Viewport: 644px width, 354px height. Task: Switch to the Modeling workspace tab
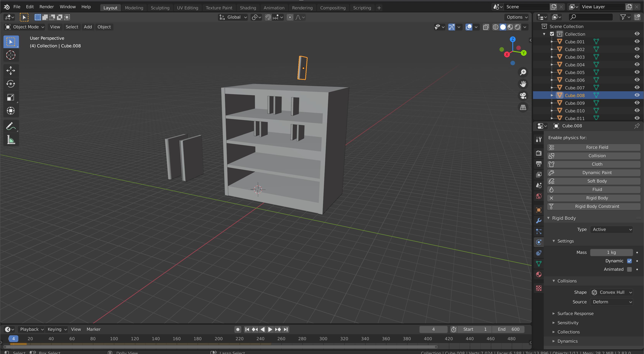(134, 8)
